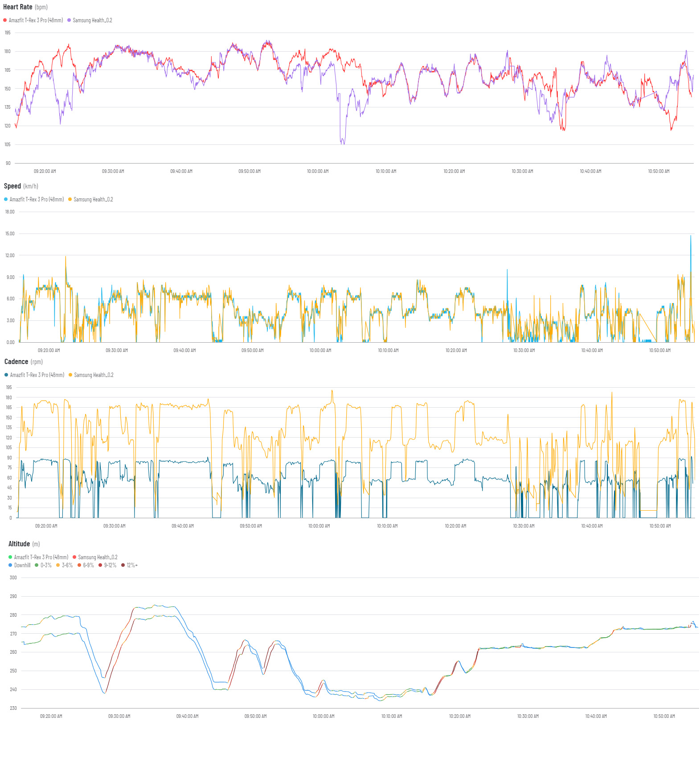Click the 150 label on Heart Rate y-axis
Screen dimensions: 700x770
point(8,89)
